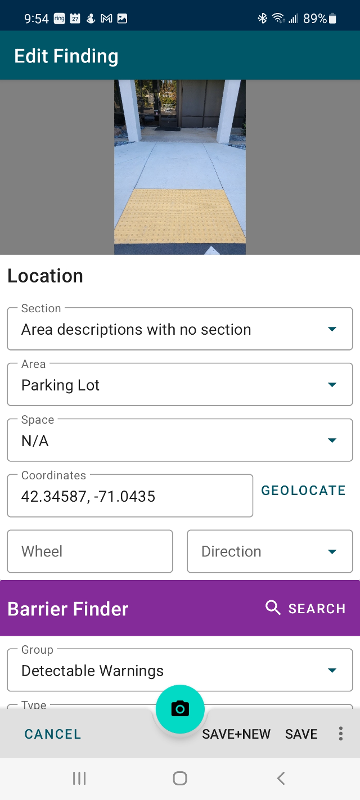Tap the Gmail notification icon in status bar
The image size is (360, 800).
(x=106, y=19)
